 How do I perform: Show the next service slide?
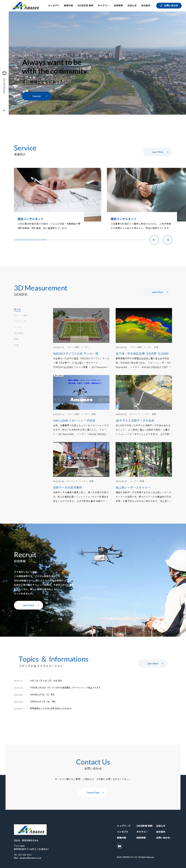(x=168, y=240)
